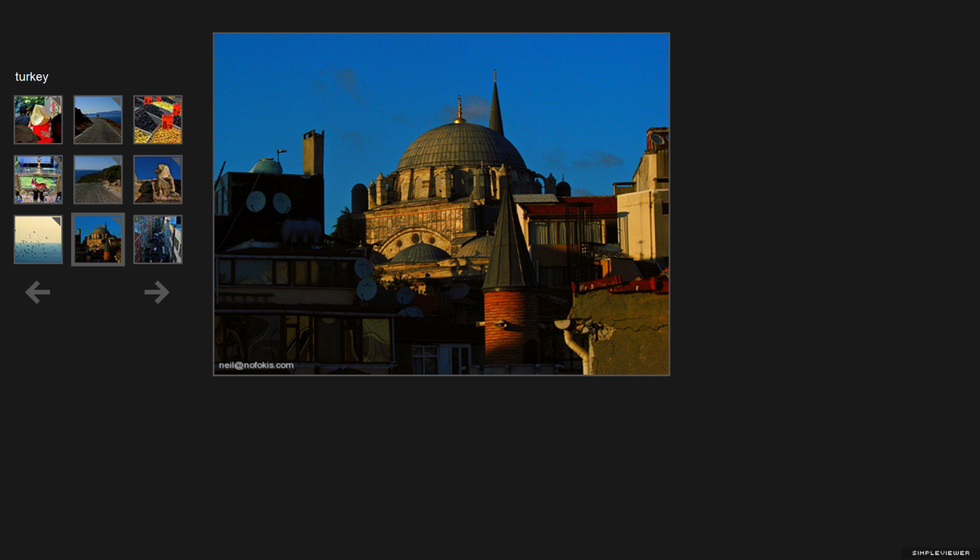Click the main mosque photo to advance
980x560 pixels.
pos(441,204)
